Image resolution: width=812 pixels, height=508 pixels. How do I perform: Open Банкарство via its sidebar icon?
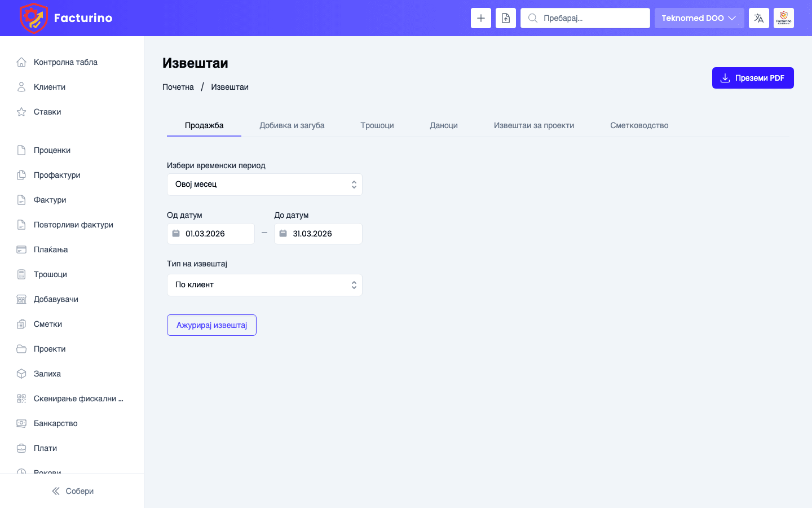point(21,423)
